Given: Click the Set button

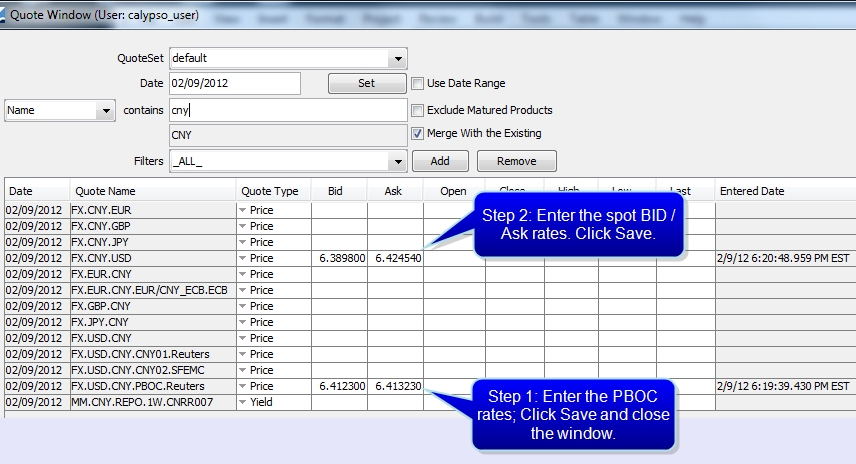Looking at the screenshot, I should pos(367,84).
